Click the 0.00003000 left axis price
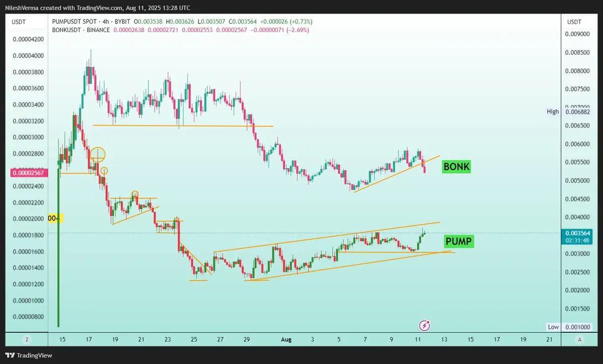The image size is (603, 364). (28, 137)
